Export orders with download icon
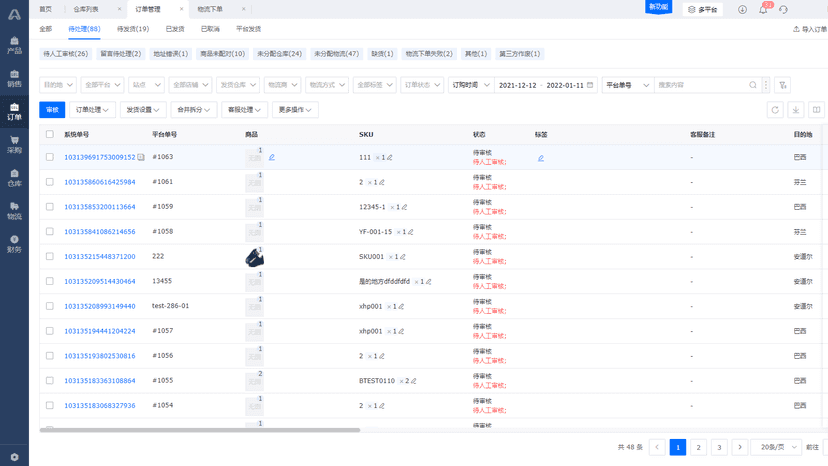Viewport: 828px width, 466px height. click(796, 110)
